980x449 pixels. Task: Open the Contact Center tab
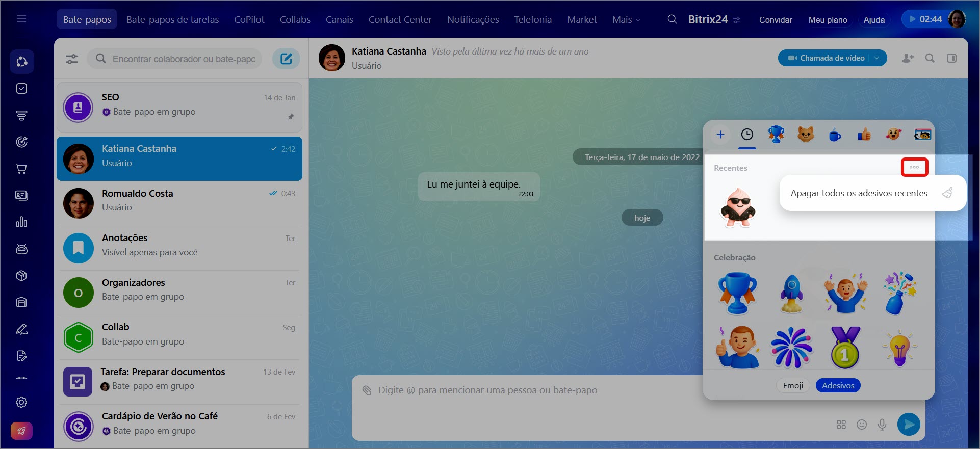click(400, 19)
